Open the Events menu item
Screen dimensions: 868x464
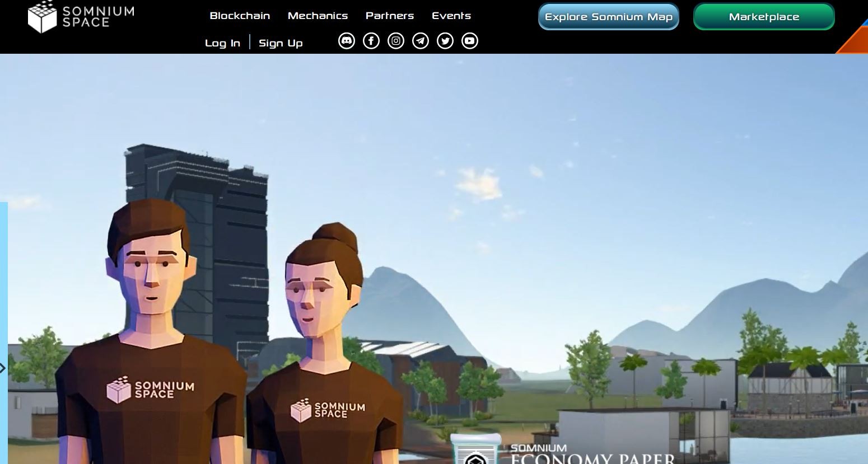pos(451,16)
